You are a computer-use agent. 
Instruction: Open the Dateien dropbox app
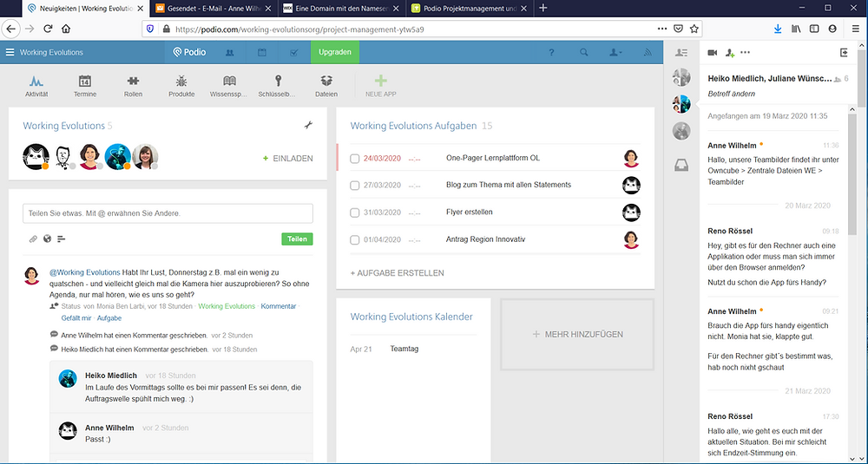point(326,86)
